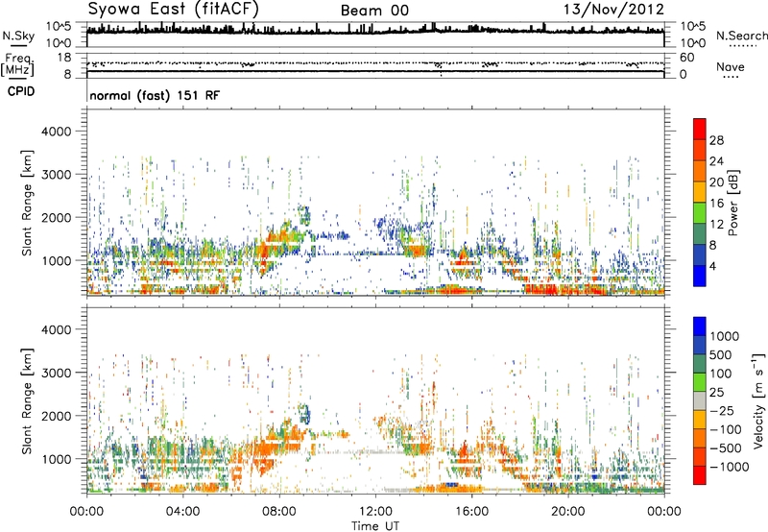
Task: Click the date "13/Nov/2012"
Action: (x=613, y=10)
